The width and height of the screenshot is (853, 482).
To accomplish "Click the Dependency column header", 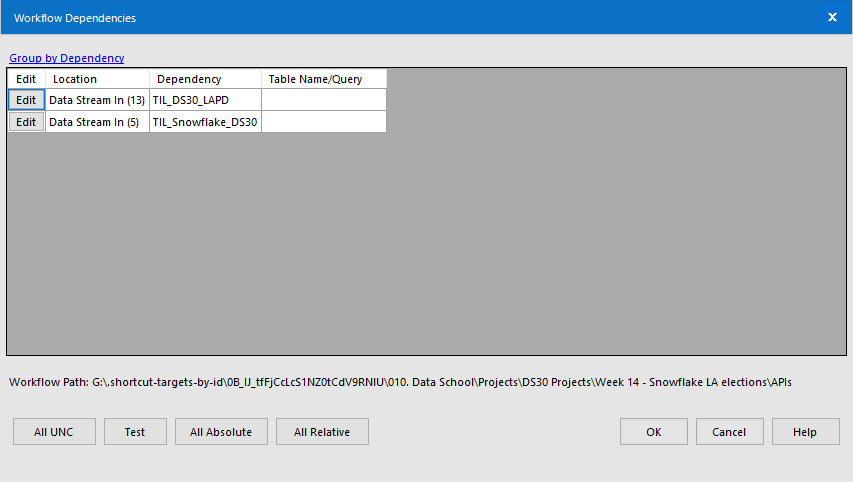I will [x=206, y=79].
